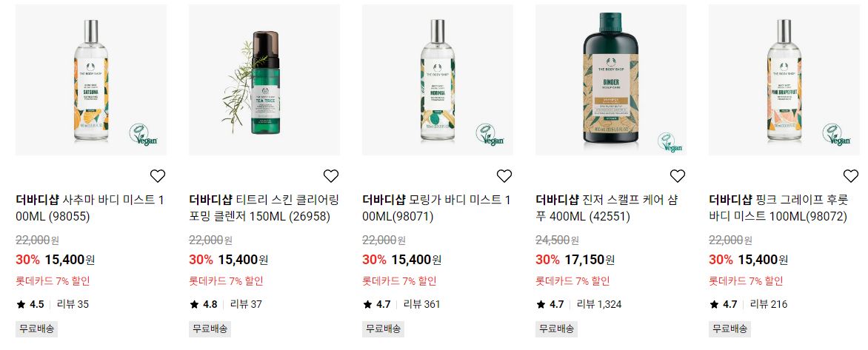Click the Vegan badge on Ginger shampoo

coord(670,142)
